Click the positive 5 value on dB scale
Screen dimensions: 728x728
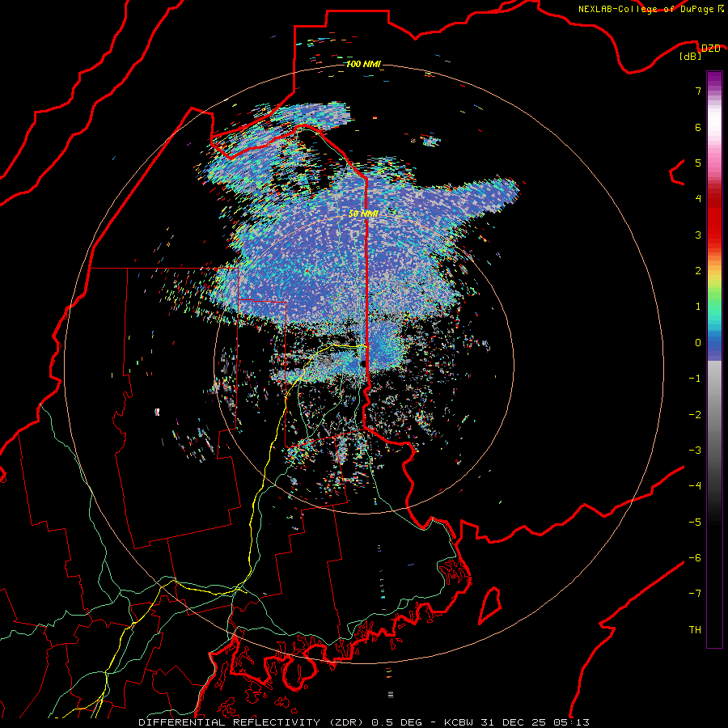pyautogui.click(x=698, y=163)
